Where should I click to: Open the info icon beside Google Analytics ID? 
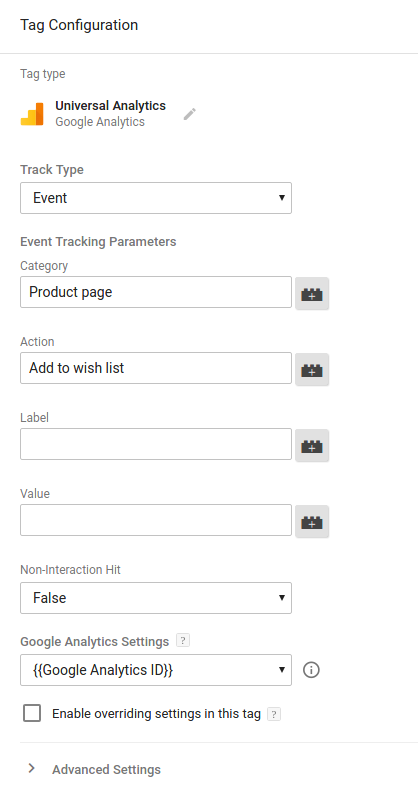click(311, 670)
